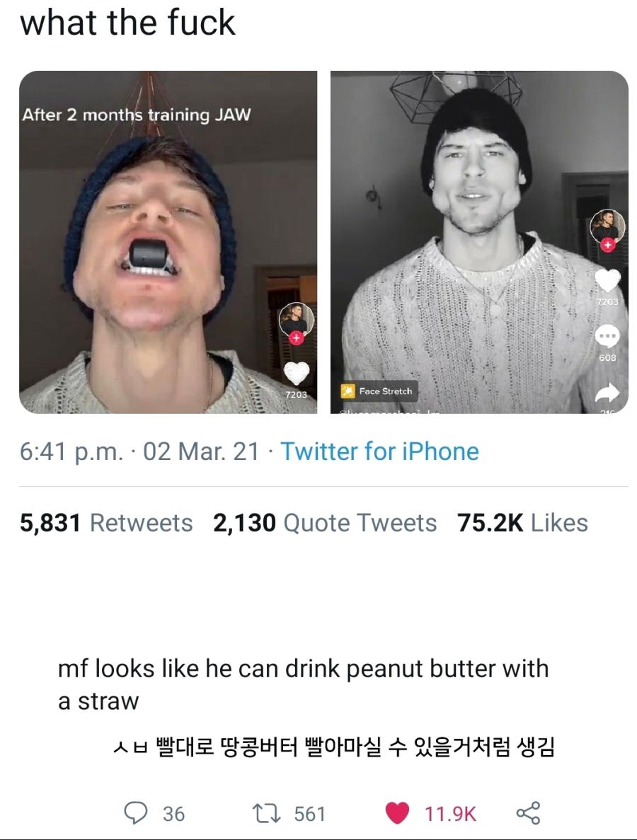Tap the white heart in the right video

click(607, 281)
